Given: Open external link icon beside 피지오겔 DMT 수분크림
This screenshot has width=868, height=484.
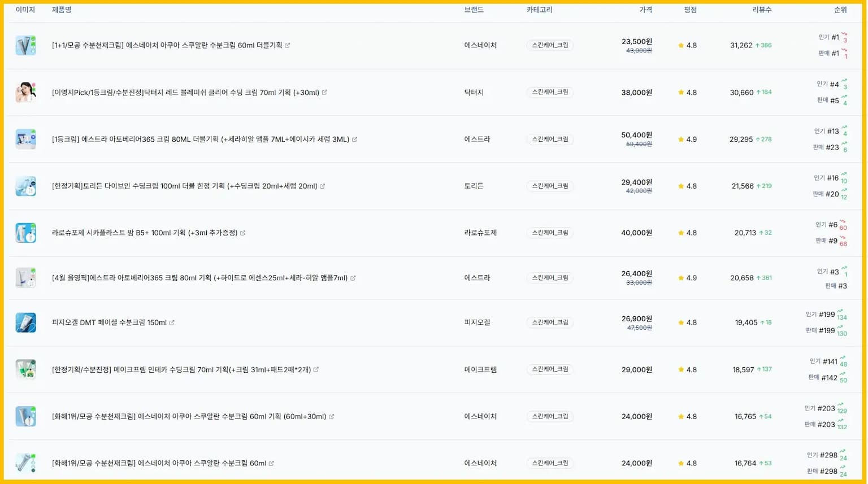Looking at the screenshot, I should [x=172, y=322].
